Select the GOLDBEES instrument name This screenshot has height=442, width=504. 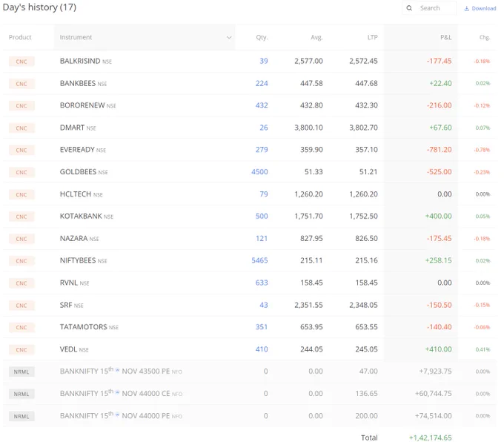tap(78, 172)
